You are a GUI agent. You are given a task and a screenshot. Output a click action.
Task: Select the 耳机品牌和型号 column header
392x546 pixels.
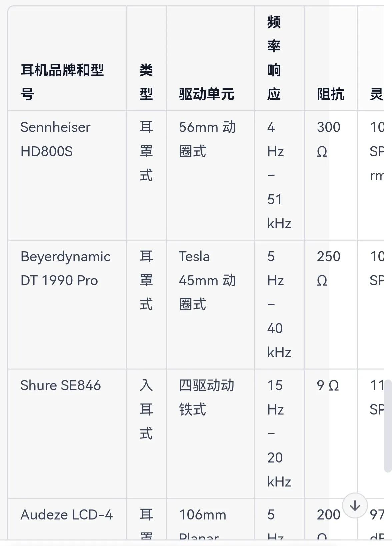click(63, 81)
